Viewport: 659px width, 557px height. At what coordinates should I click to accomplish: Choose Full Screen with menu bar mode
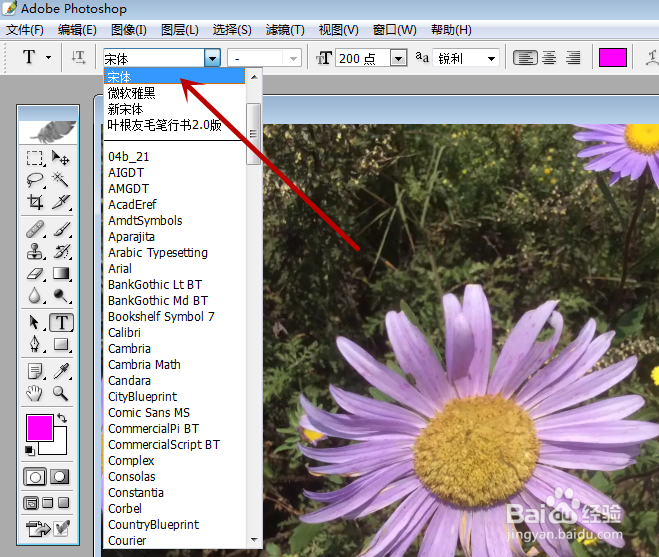pyautogui.click(x=47, y=503)
